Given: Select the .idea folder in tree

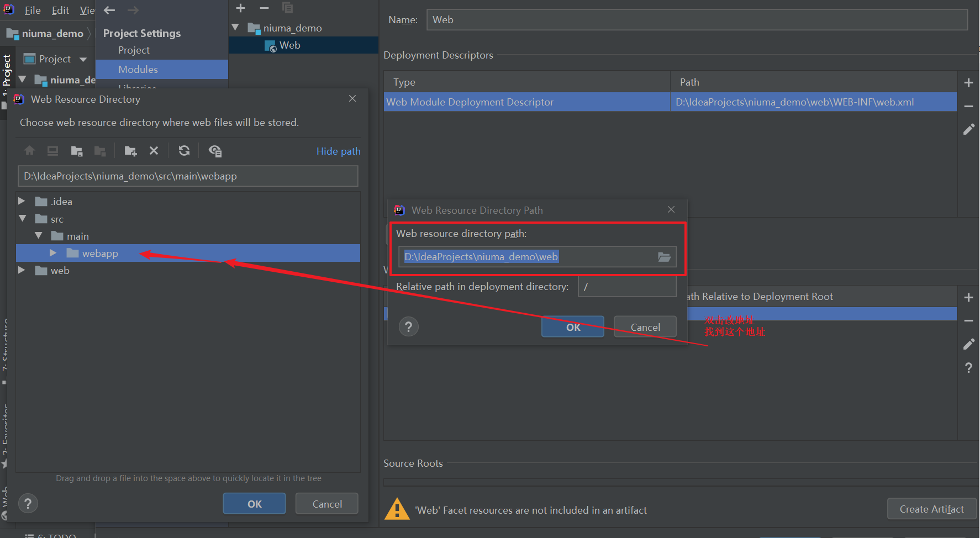Looking at the screenshot, I should [61, 202].
